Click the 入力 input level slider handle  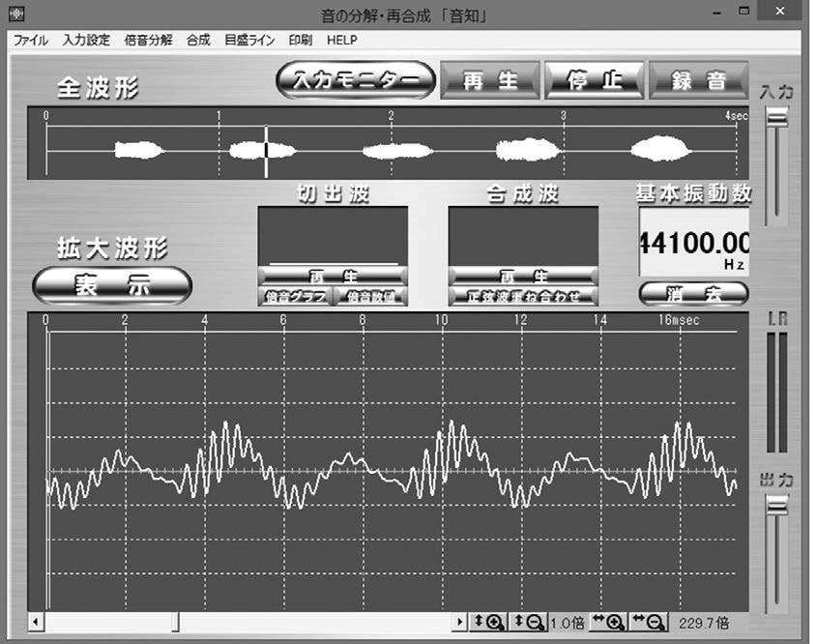(776, 117)
